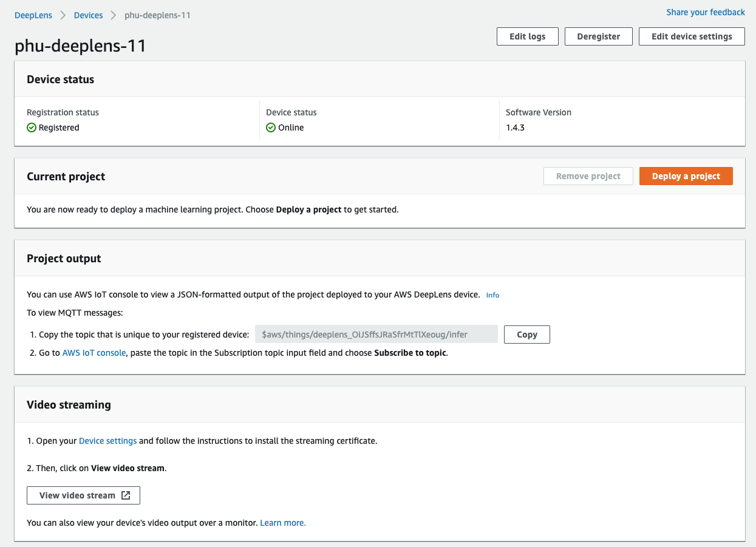Screen dimensions: 756x547
Task: Click bold 'Subscribe to topic' text
Action: click(x=410, y=353)
